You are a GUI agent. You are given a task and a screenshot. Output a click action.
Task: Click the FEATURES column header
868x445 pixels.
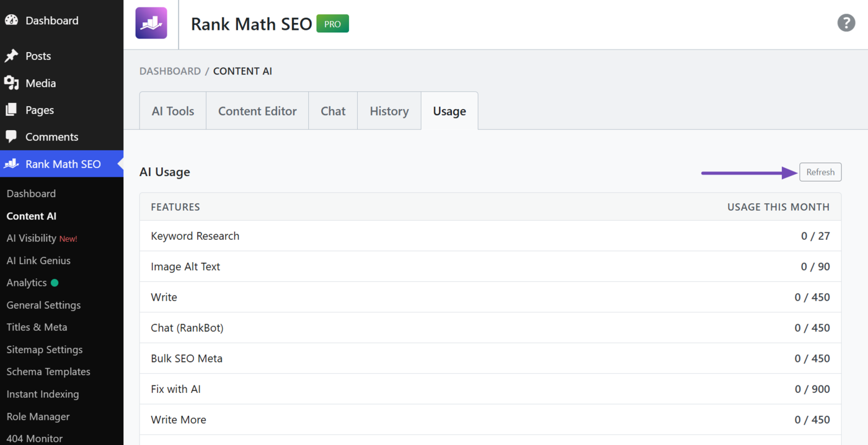point(175,207)
